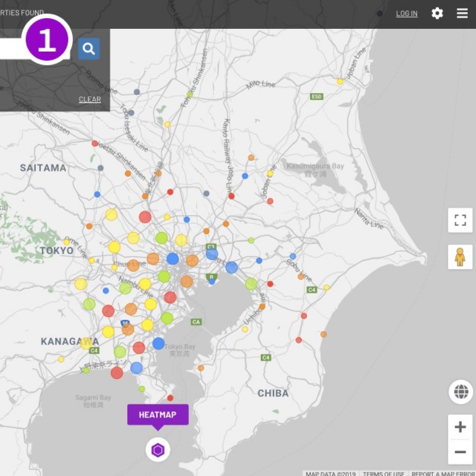The image size is (476, 476).
Task: Click the red marker near Sagami Bay
Action: (117, 373)
